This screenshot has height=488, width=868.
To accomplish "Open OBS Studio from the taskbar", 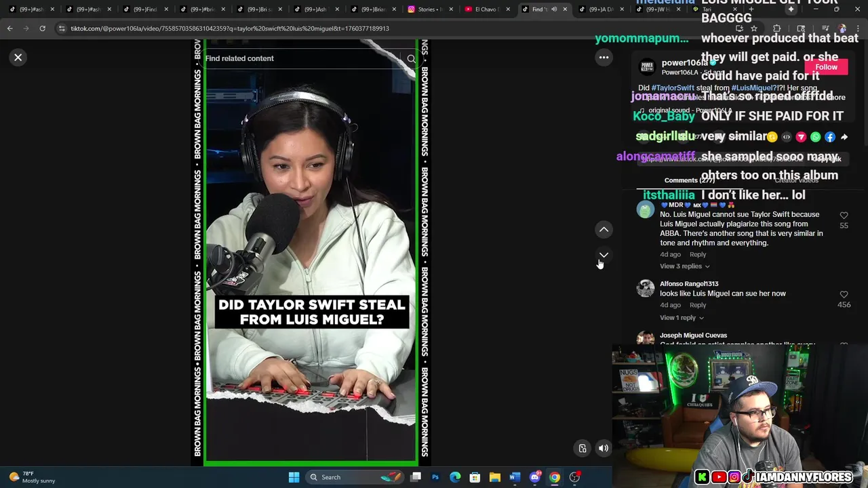I will tap(574, 477).
